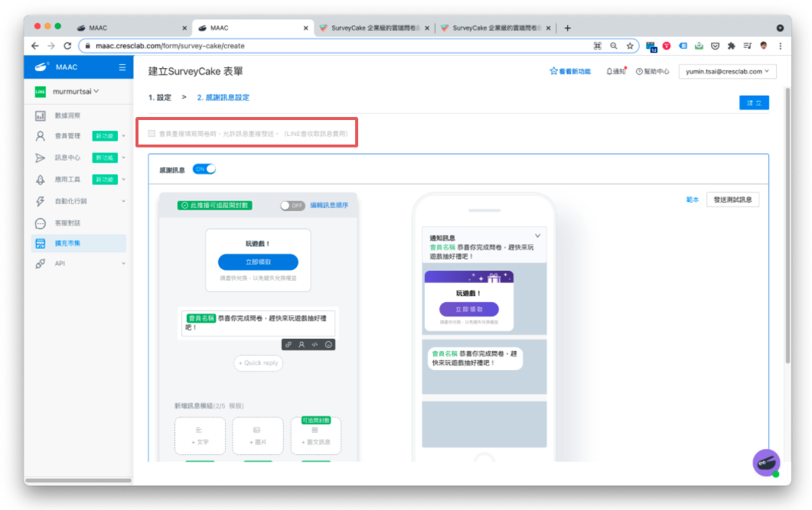Expand the 自動化行銷 submenu arrow
This screenshot has width=812, height=510.
[x=124, y=201]
